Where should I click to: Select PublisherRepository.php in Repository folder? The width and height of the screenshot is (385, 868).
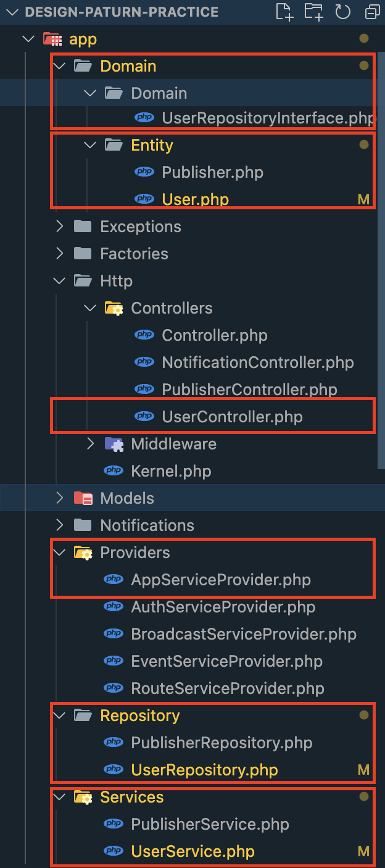coord(221,743)
